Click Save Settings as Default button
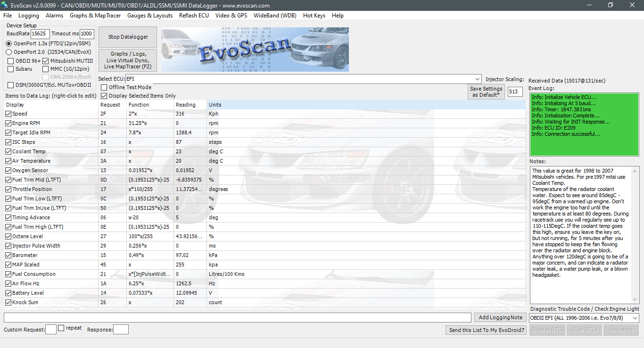 (486, 92)
